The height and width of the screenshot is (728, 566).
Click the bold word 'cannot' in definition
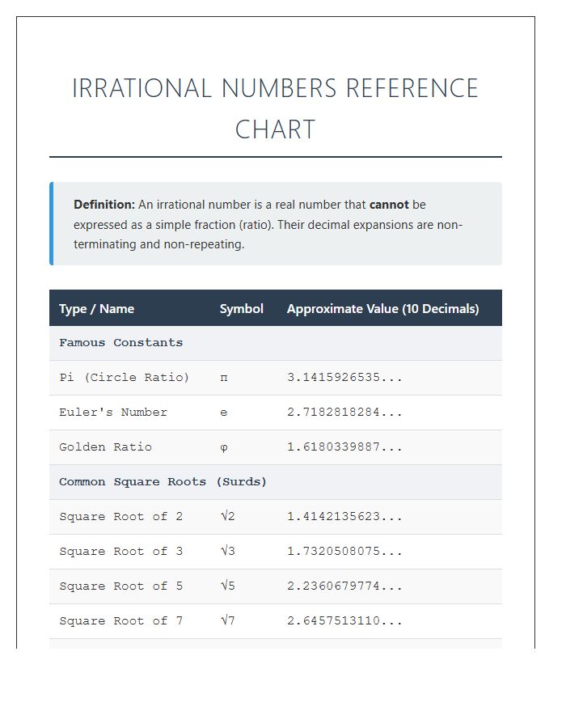[389, 205]
